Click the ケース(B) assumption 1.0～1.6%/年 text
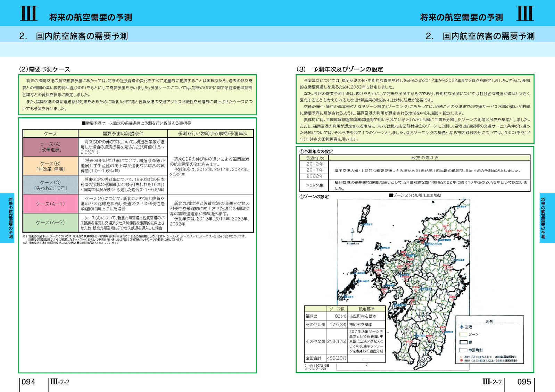555x392 pixels. [x=123, y=166]
